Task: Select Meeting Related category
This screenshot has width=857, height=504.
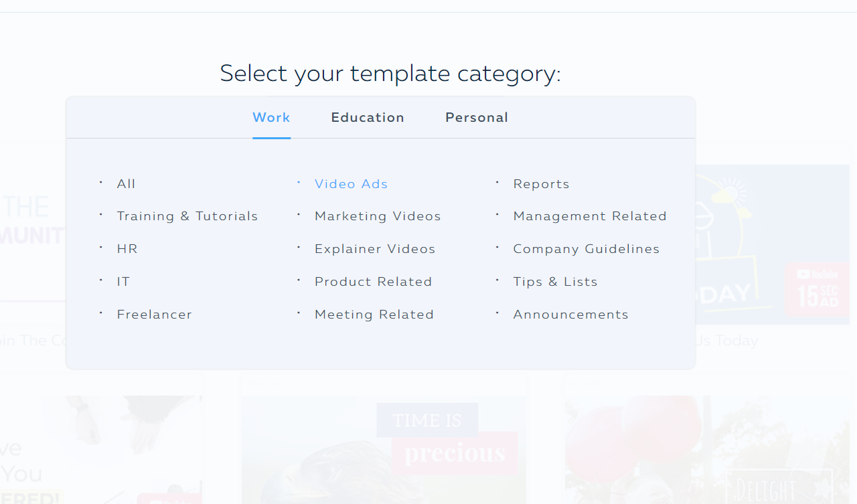Action: (x=374, y=315)
